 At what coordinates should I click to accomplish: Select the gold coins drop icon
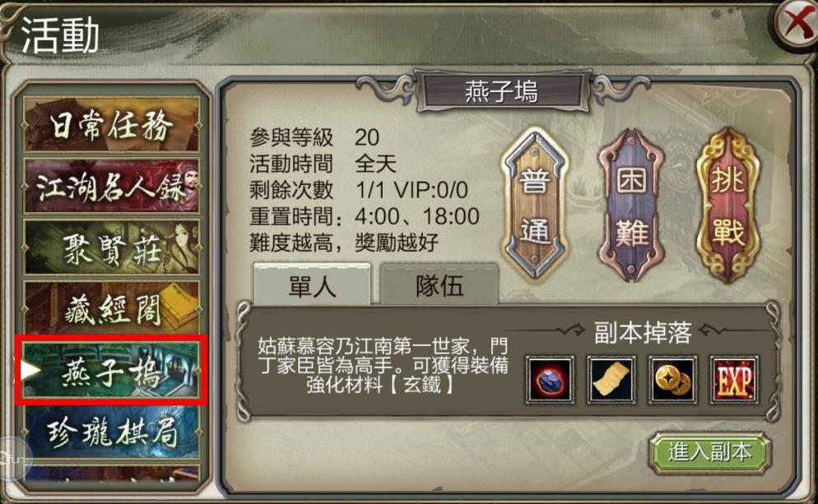pos(672,379)
